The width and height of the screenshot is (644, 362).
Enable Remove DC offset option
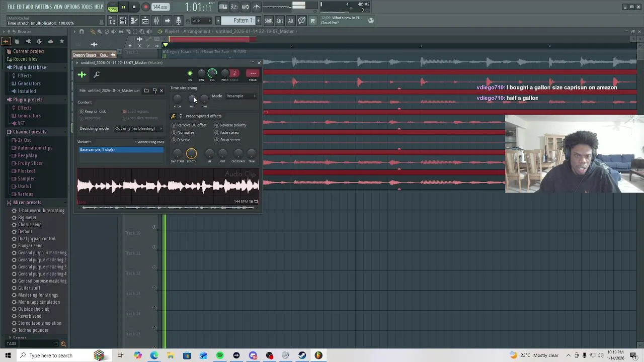[x=189, y=125]
